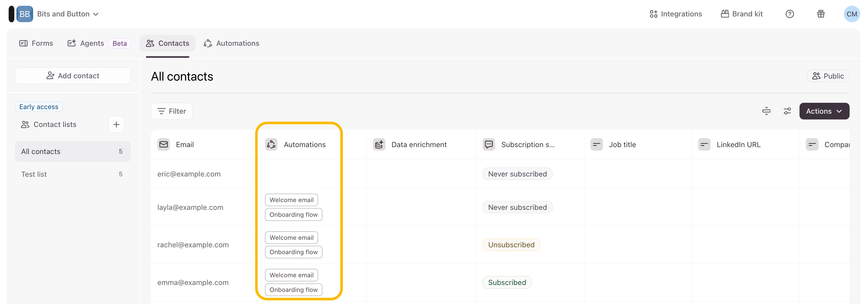Select Test list in the sidebar

click(x=34, y=174)
